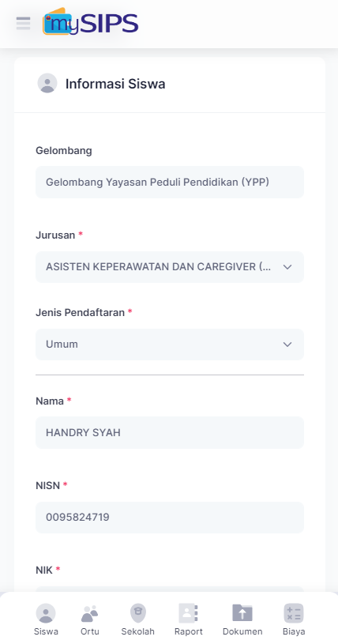Switch to the Dokumen tab label
Image resolution: width=338 pixels, height=644 pixels.
click(242, 631)
